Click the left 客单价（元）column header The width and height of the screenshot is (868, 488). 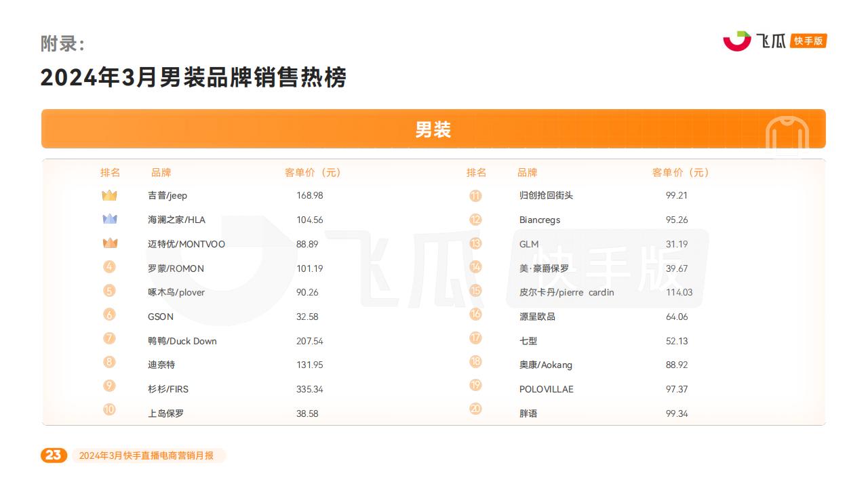click(x=313, y=172)
